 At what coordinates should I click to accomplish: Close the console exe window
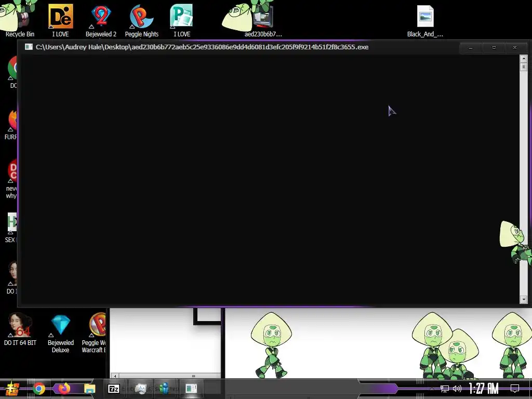click(515, 48)
